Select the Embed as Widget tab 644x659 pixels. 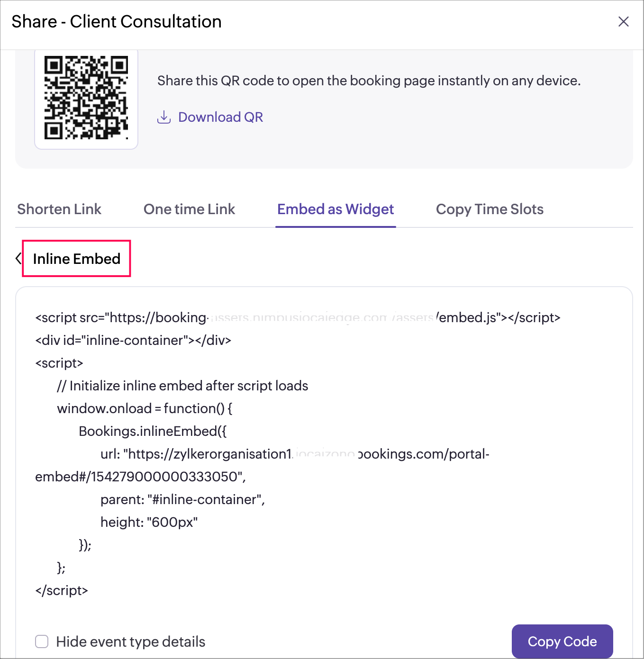point(336,209)
